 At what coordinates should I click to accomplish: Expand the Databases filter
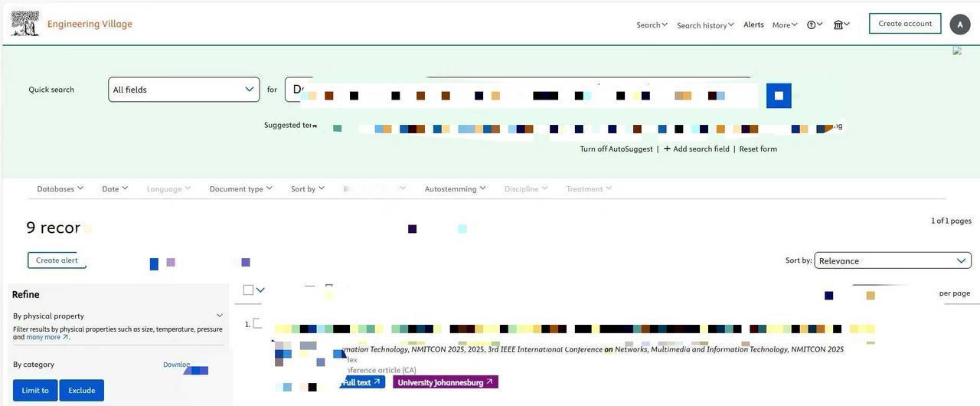[x=60, y=188]
